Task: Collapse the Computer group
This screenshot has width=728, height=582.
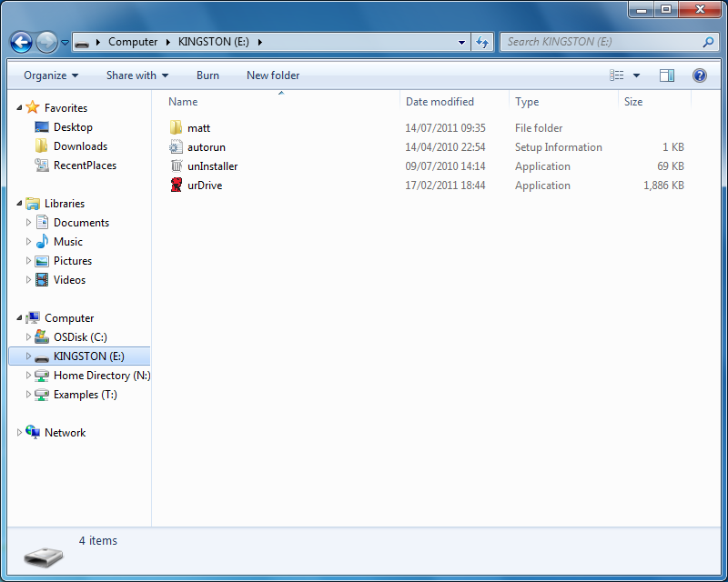Action: pyautogui.click(x=19, y=318)
